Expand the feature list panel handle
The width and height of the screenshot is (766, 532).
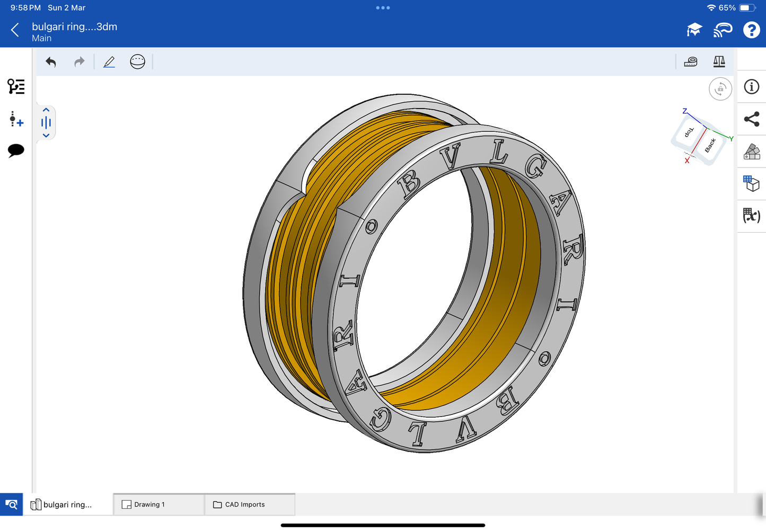click(x=46, y=123)
